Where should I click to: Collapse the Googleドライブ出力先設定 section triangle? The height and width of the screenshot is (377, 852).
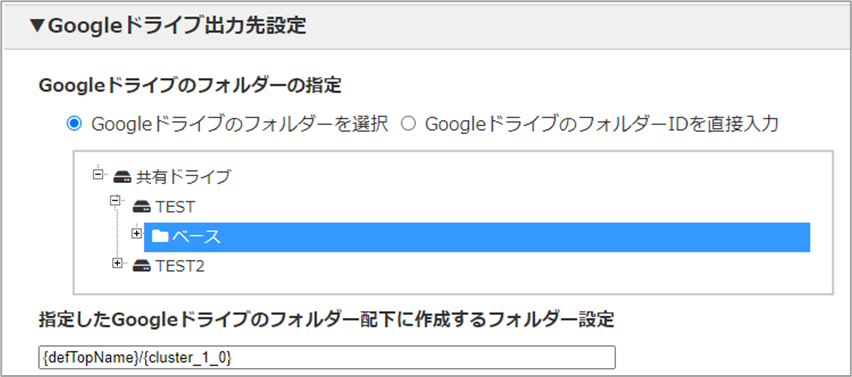(38, 26)
